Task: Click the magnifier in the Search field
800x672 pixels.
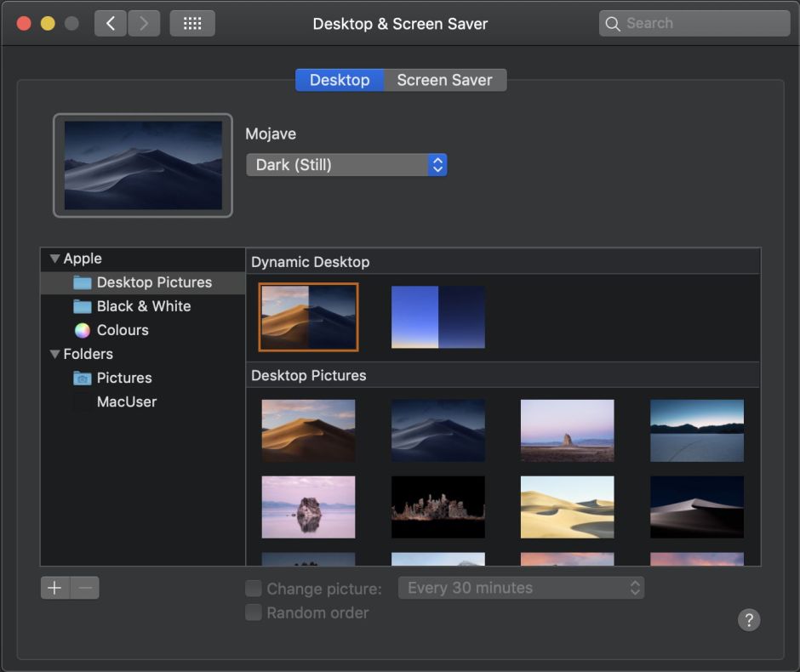Action: click(x=613, y=23)
